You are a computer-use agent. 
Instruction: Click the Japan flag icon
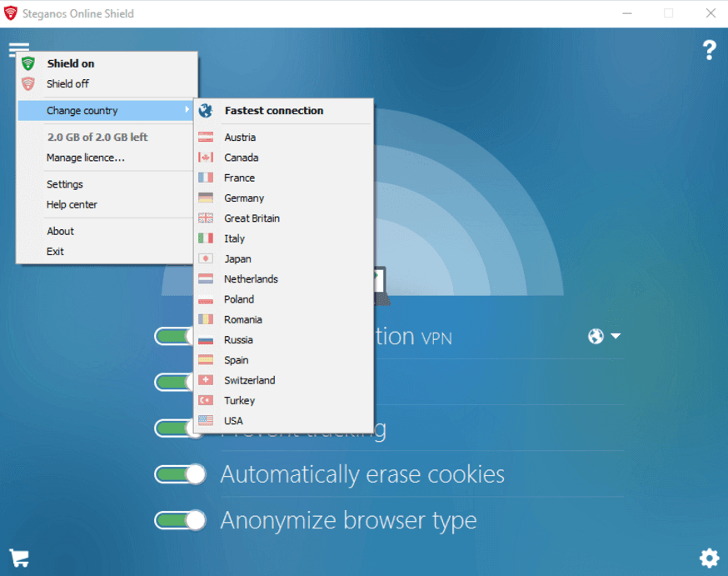(x=206, y=258)
